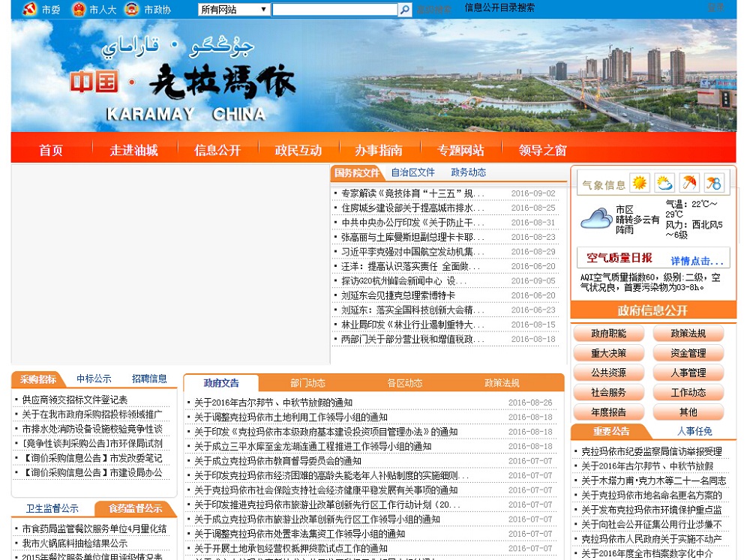
Task: Open 信息公开目录搜索 link
Action: (x=499, y=7)
